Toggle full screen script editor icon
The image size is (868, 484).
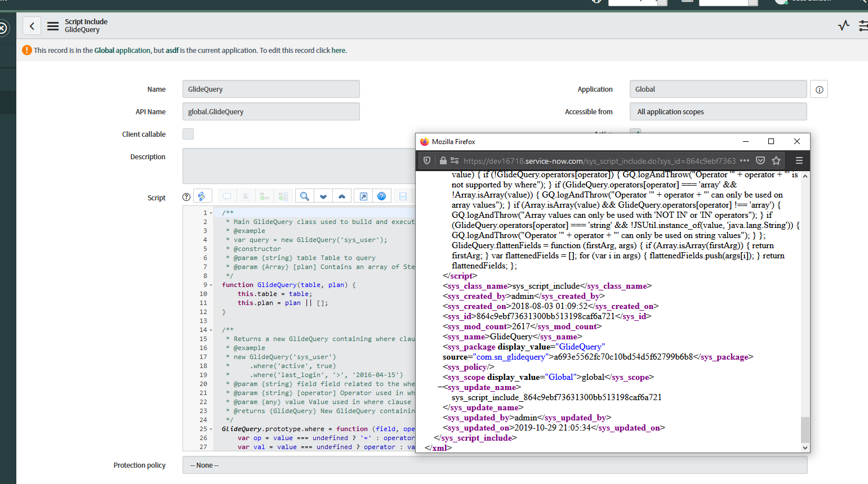tap(363, 196)
